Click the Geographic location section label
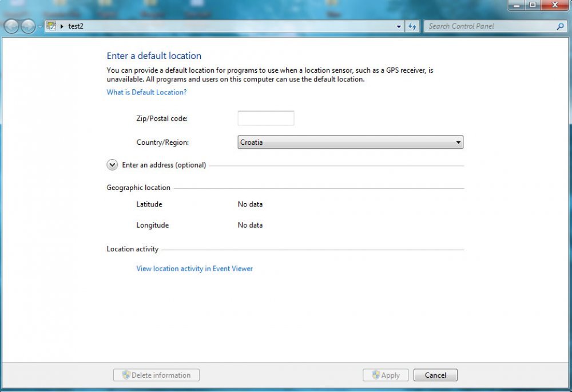 click(138, 188)
